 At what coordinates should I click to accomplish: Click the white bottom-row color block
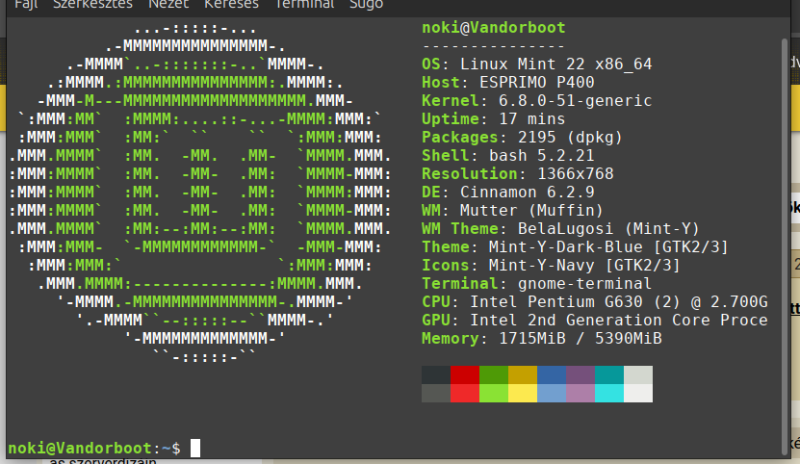(638, 393)
